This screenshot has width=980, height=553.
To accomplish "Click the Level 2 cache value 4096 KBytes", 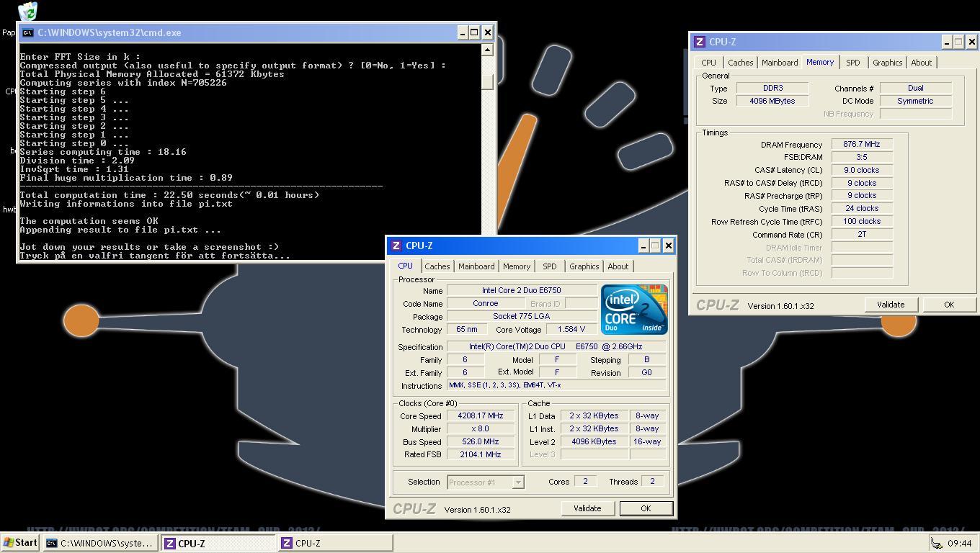I will (x=594, y=441).
